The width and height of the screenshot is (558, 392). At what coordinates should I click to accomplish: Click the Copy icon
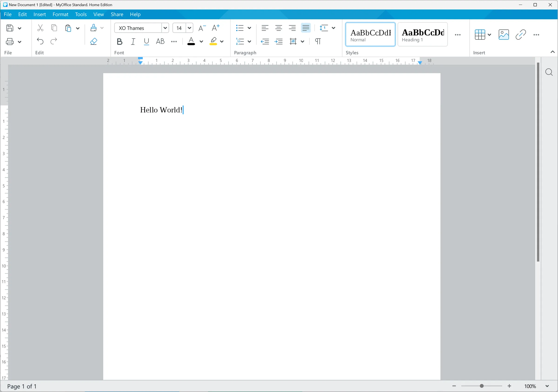(54, 28)
